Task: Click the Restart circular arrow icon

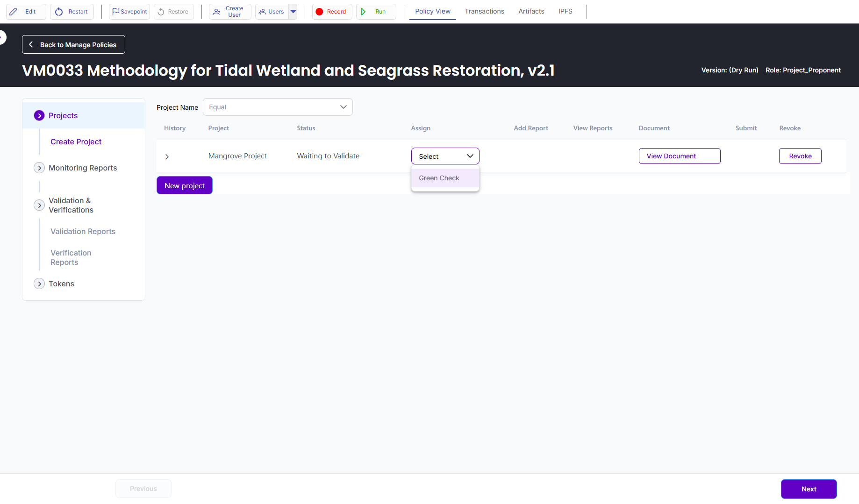Action: 59,12
